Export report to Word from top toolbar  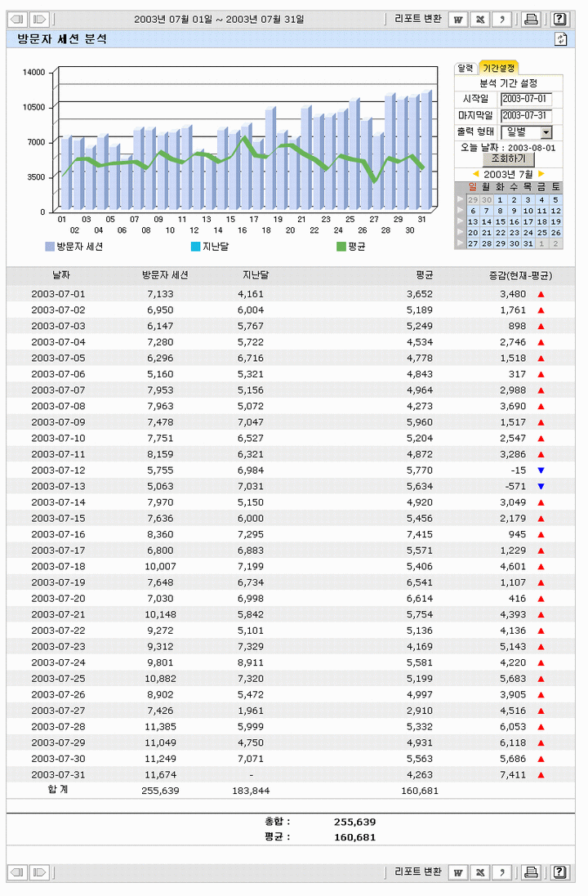click(459, 19)
